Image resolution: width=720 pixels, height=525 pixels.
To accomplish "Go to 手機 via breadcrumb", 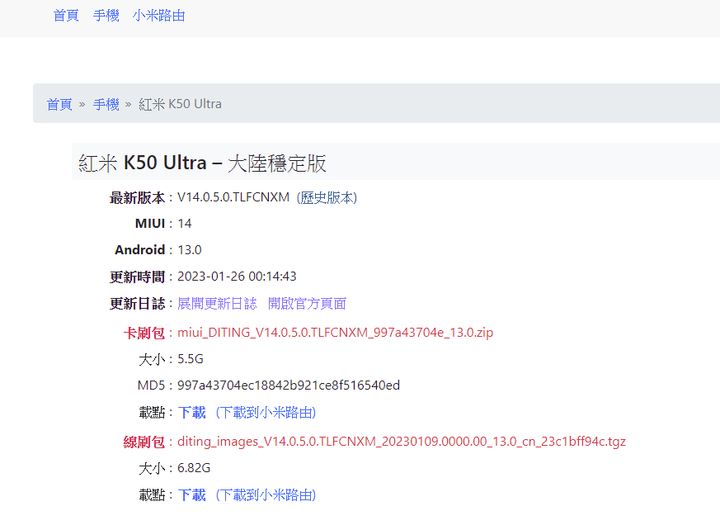I will 106,104.
